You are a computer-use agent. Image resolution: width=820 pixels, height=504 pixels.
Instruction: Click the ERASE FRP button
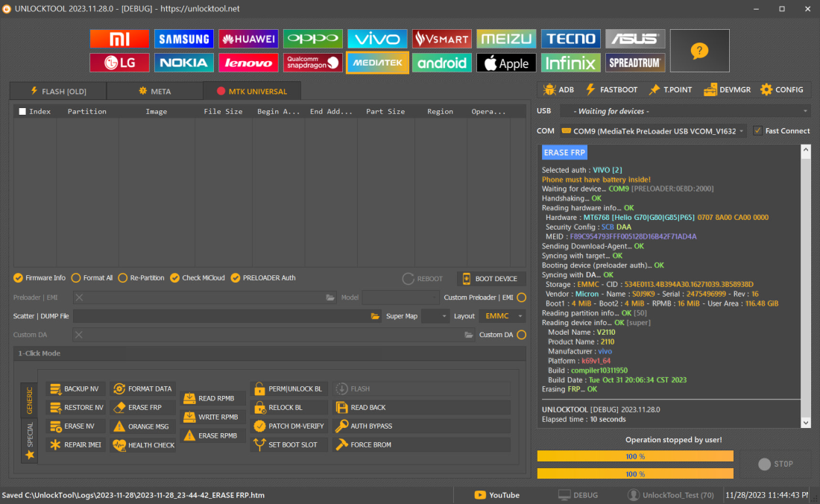(x=142, y=407)
